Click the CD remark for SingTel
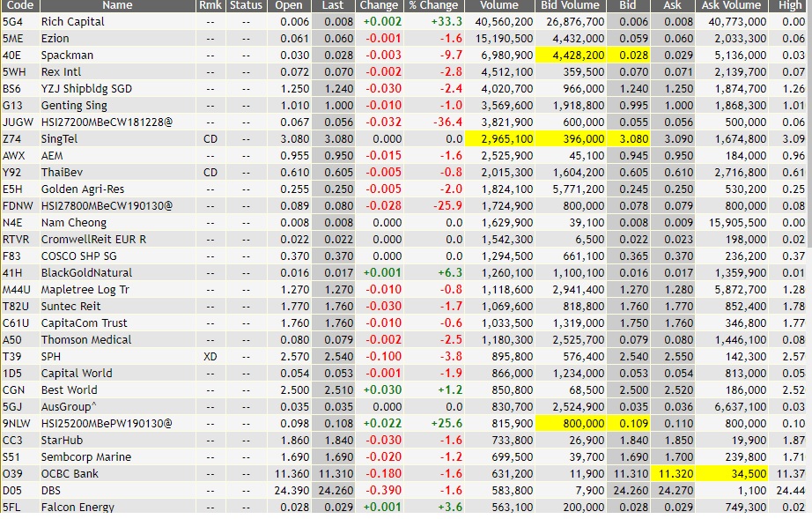 210,139
